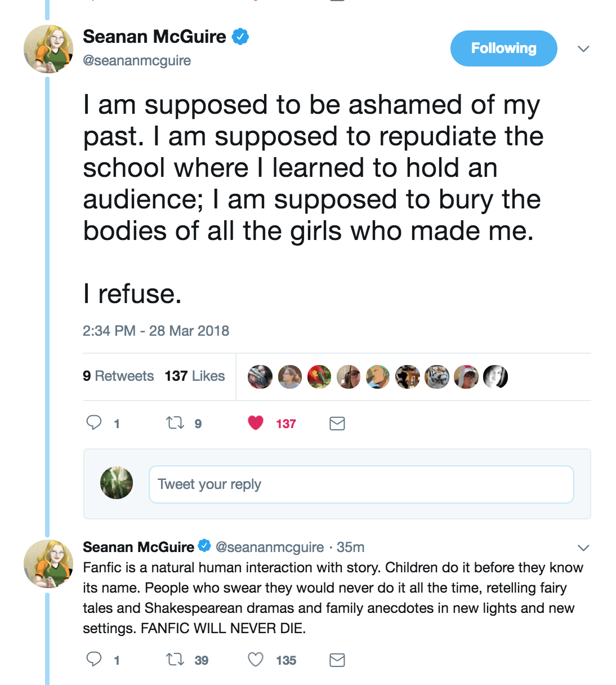Viewport: 616px width, 685px height.
Task: Click the direct message envelope on the main tweet
Action: (x=337, y=424)
